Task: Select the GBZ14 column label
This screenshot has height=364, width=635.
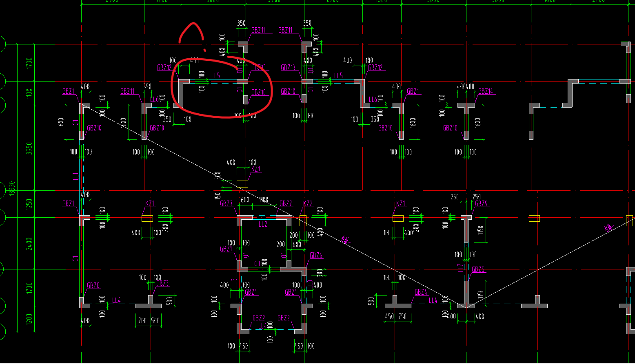Action: click(486, 91)
